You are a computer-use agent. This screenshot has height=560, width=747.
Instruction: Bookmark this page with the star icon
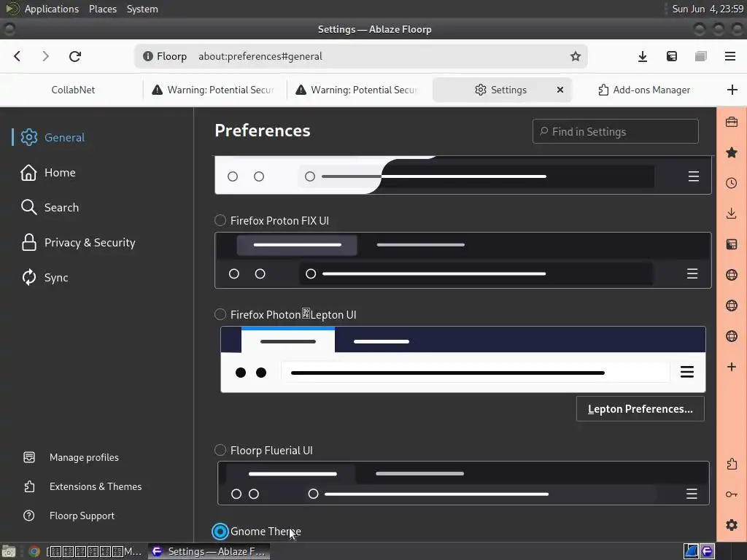576,56
